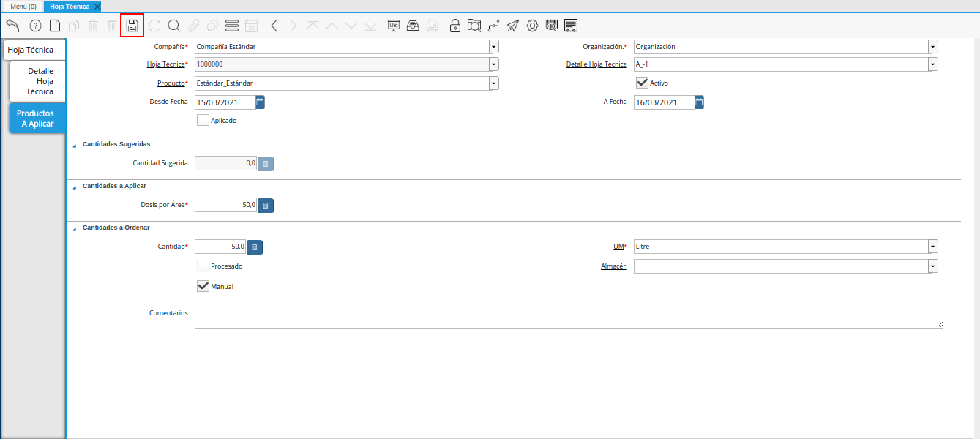980x439 pixels.
Task: Click the second delete selection trash icon
Action: click(x=112, y=26)
